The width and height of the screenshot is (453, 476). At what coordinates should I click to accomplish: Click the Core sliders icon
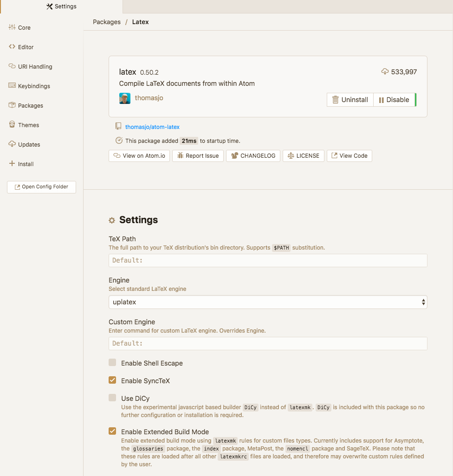coord(12,27)
